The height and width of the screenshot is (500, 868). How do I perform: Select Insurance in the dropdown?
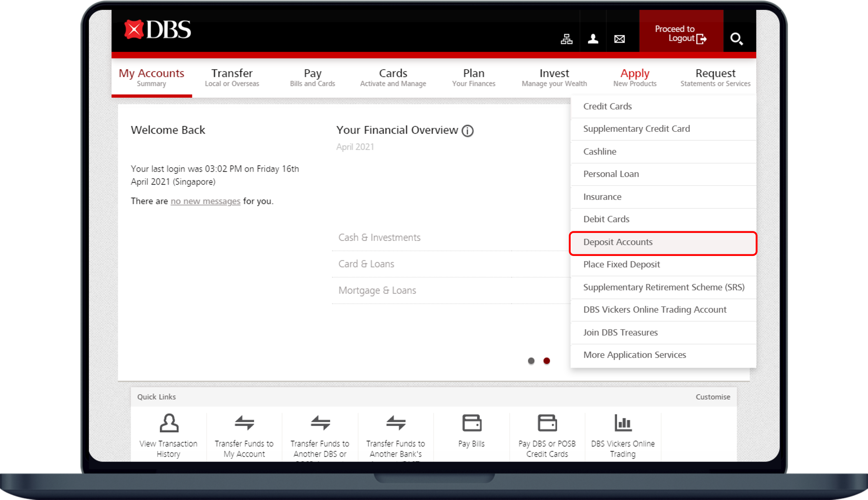tap(663, 197)
